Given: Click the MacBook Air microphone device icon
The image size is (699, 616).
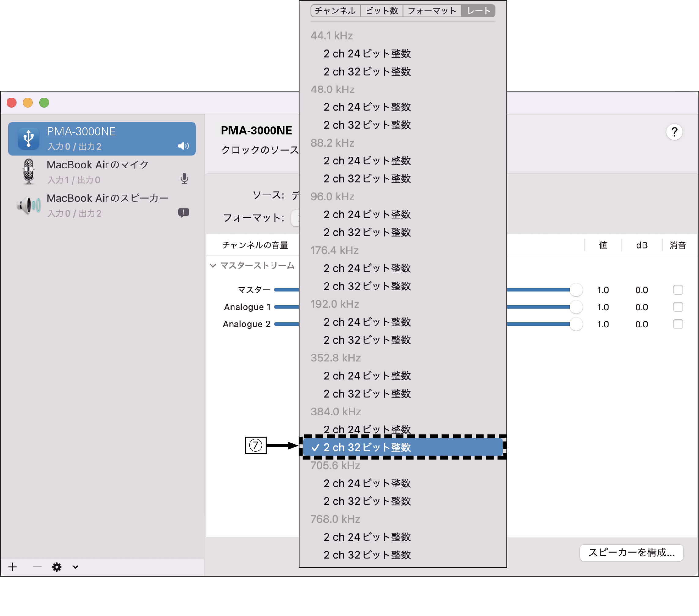Looking at the screenshot, I should [29, 172].
